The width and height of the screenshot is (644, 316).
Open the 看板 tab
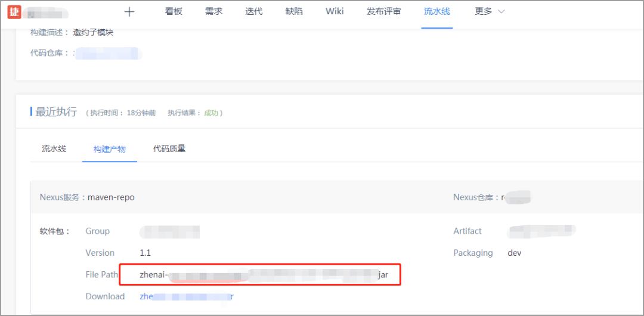tap(174, 11)
